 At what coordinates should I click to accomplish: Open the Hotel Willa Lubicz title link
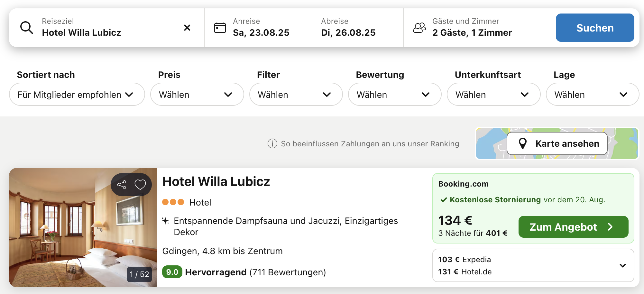216,182
